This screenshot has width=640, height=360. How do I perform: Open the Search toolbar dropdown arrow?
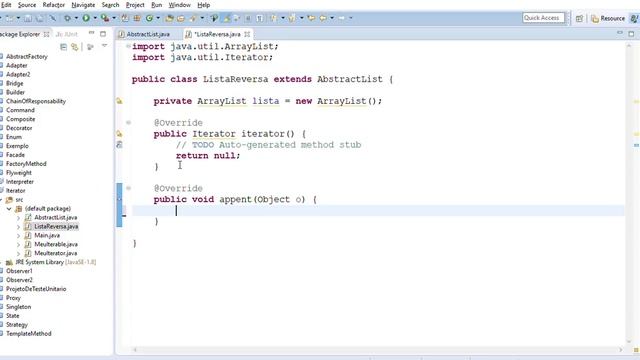(x=202, y=18)
